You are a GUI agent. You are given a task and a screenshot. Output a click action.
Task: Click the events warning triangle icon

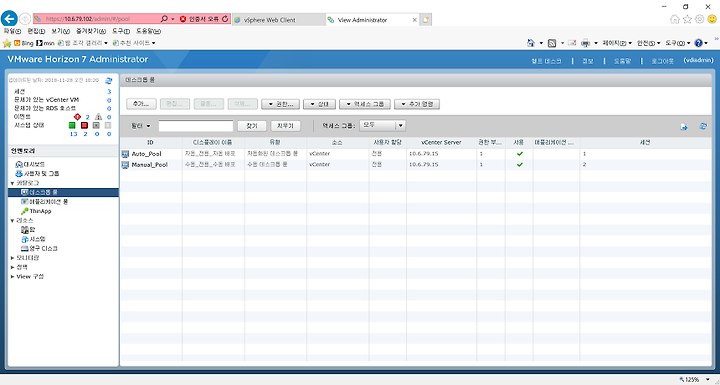[98, 117]
